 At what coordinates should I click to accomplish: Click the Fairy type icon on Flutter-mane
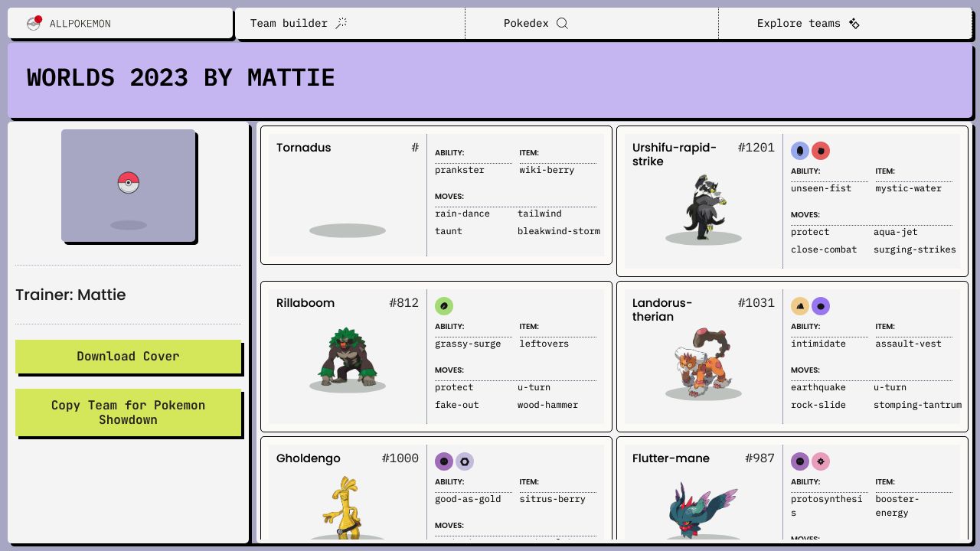tap(821, 461)
